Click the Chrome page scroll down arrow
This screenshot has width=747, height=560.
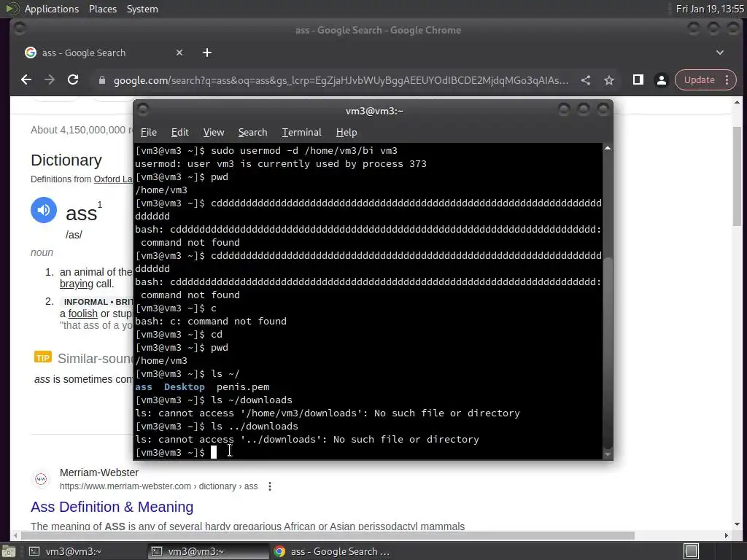click(x=737, y=525)
